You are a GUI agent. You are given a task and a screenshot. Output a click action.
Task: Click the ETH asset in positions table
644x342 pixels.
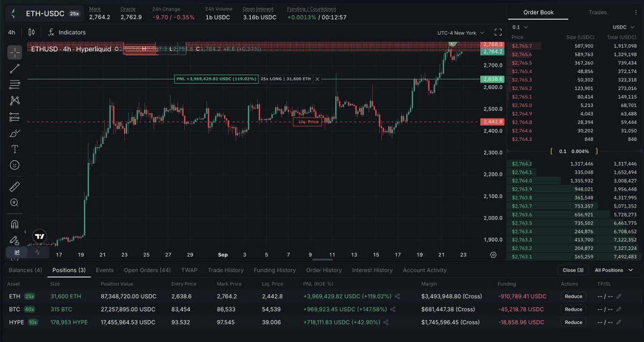point(14,296)
